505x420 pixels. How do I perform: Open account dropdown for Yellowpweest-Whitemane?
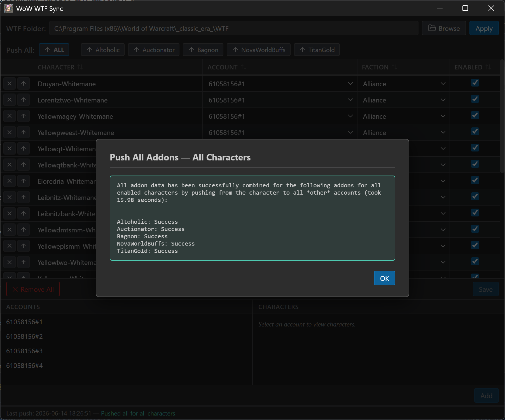[x=280, y=132]
